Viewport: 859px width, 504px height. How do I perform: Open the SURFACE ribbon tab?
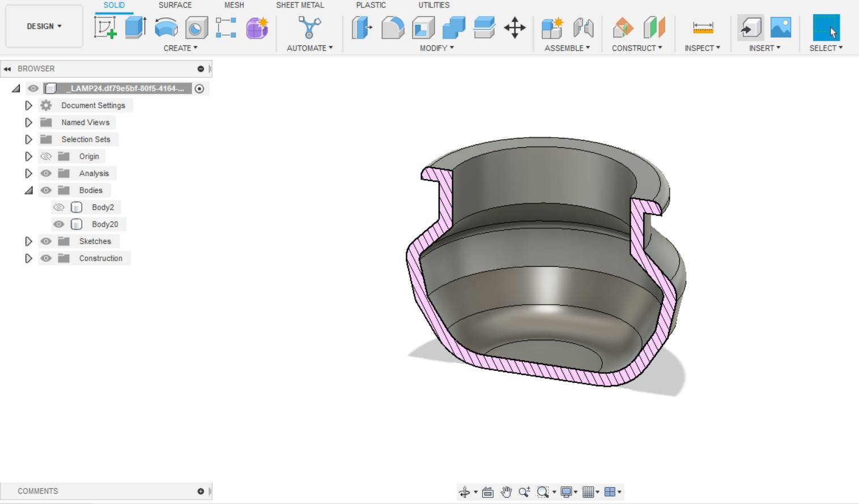[x=175, y=5]
